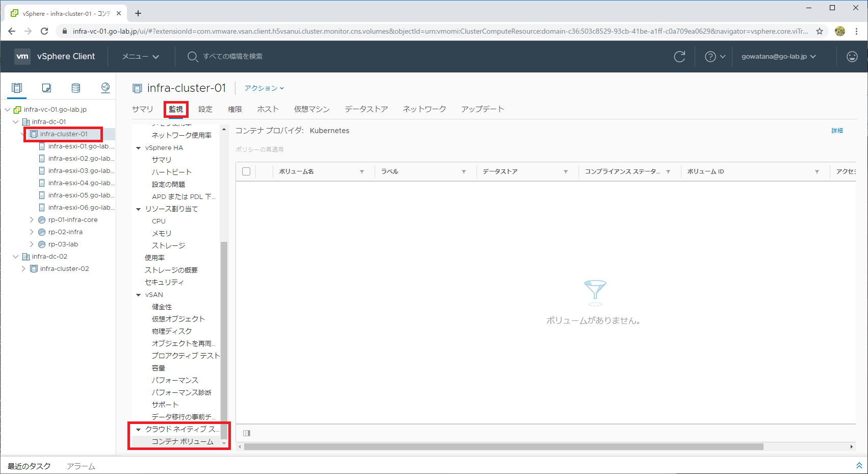
Task: Collapse the vSphere HA section
Action: coord(138,148)
